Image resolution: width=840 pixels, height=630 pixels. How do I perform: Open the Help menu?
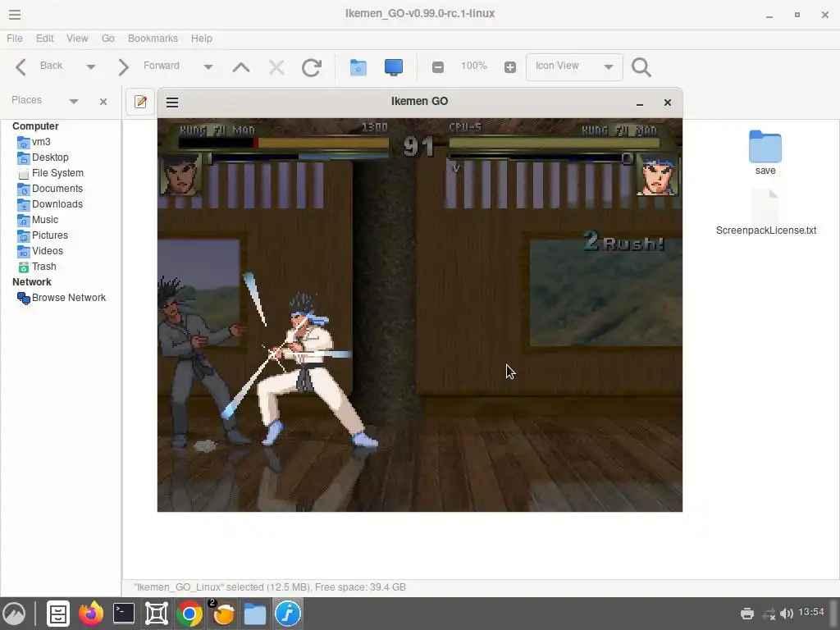202,39
